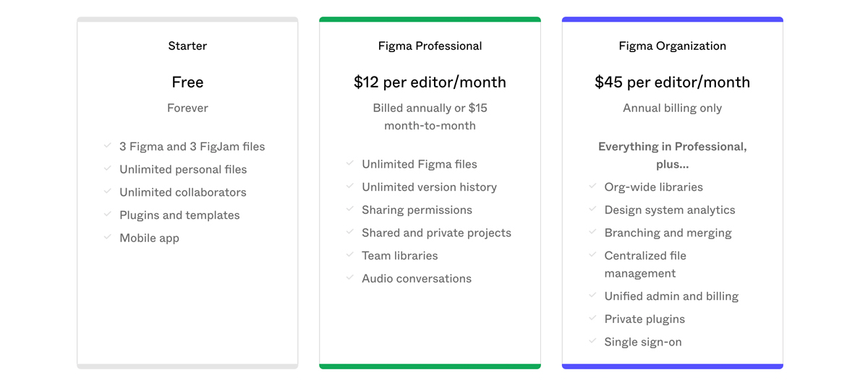
Task: Click checkmark beside Mobile app
Action: (107, 237)
